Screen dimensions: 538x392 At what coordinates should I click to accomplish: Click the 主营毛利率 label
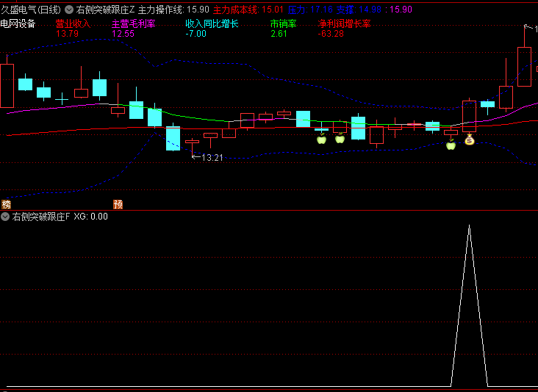click(x=134, y=23)
